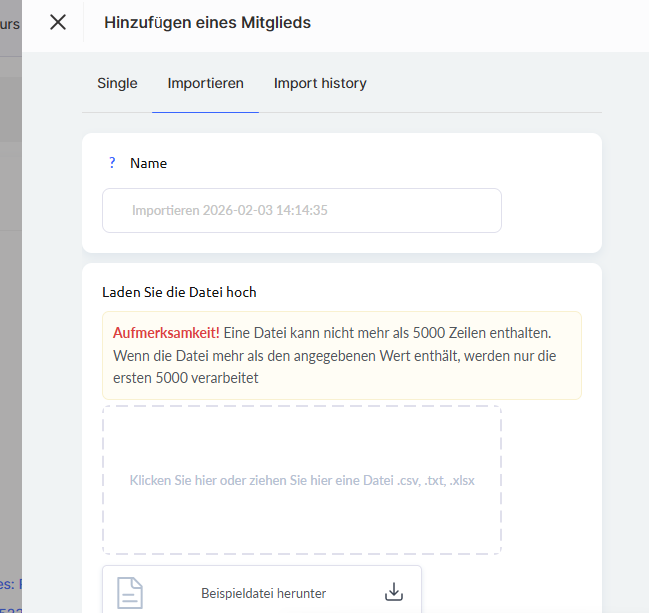Click the Name field label
Viewport: 649px width, 613px height.
(x=148, y=163)
